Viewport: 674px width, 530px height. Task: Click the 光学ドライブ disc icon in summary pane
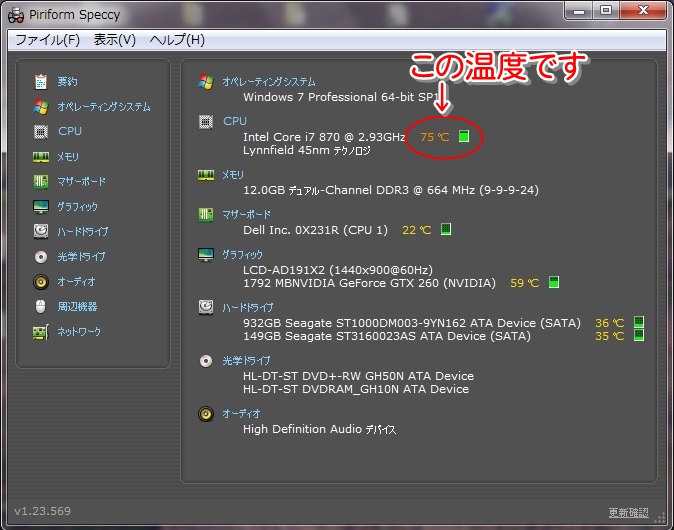point(206,361)
